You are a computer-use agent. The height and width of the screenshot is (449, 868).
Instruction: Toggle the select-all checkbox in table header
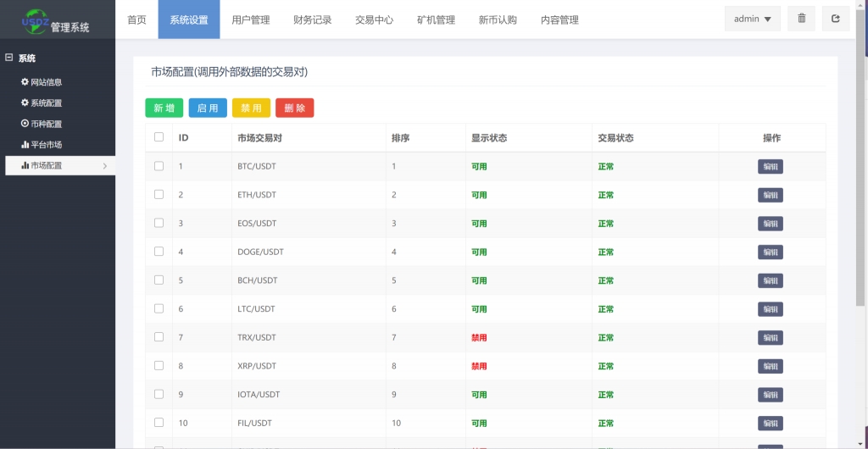(159, 137)
